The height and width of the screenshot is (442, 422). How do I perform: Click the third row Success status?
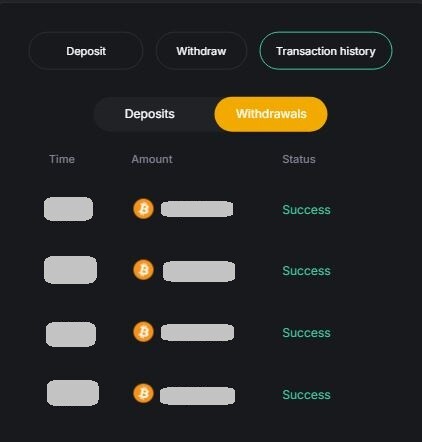[x=306, y=333]
